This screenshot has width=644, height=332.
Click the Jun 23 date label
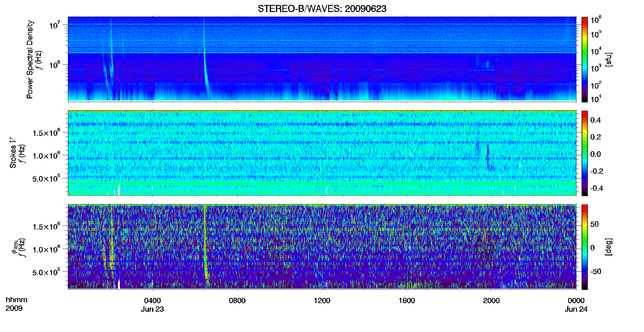[x=152, y=309]
